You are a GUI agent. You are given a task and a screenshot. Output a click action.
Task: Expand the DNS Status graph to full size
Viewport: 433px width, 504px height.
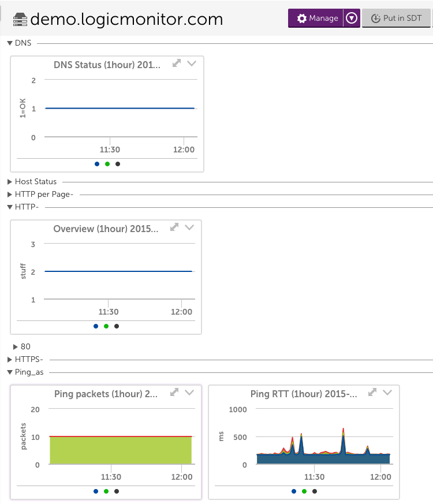tap(178, 64)
